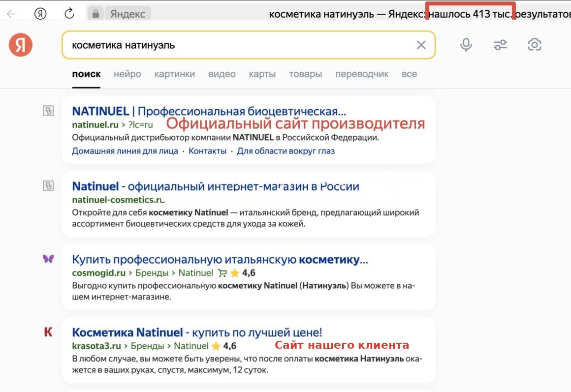
Task: Click snippet Выгодно купить профессиональную косметику
Action: click(243, 291)
